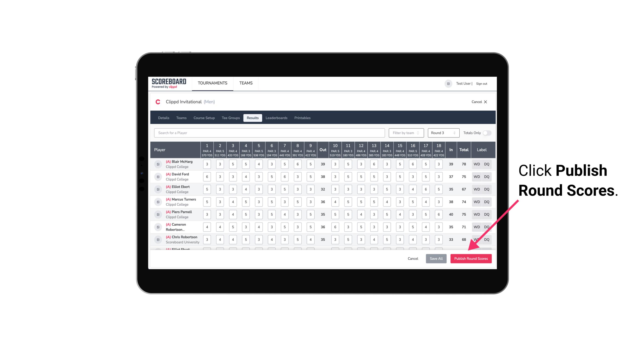Click the WD icon for Elliot Ebert

pyautogui.click(x=476, y=189)
